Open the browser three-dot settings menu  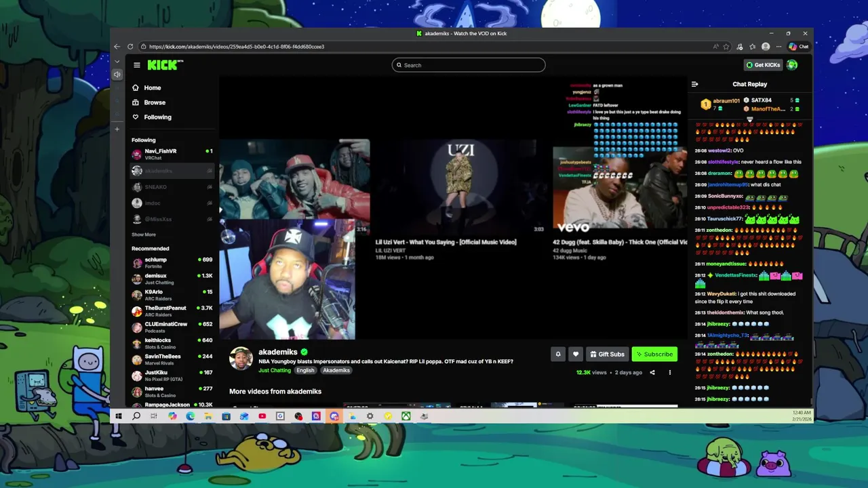click(x=777, y=47)
